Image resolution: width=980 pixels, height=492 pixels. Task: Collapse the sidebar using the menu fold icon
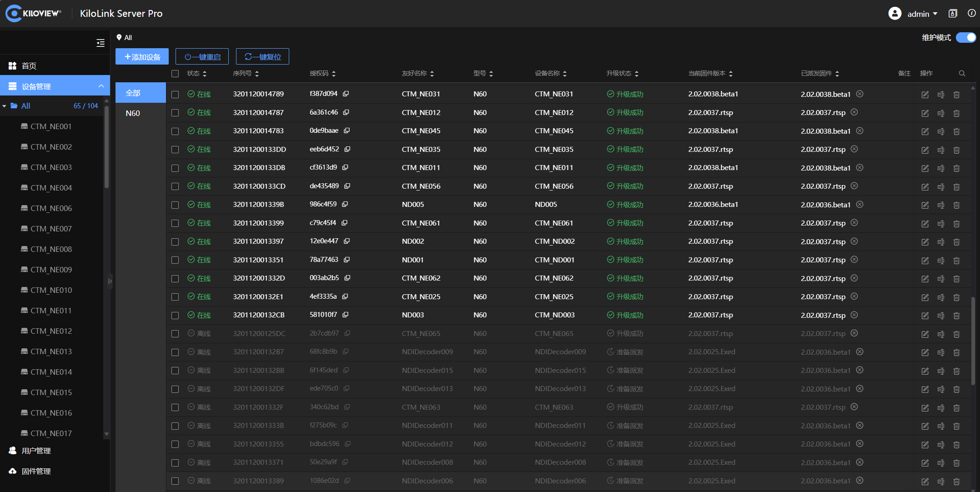(101, 43)
